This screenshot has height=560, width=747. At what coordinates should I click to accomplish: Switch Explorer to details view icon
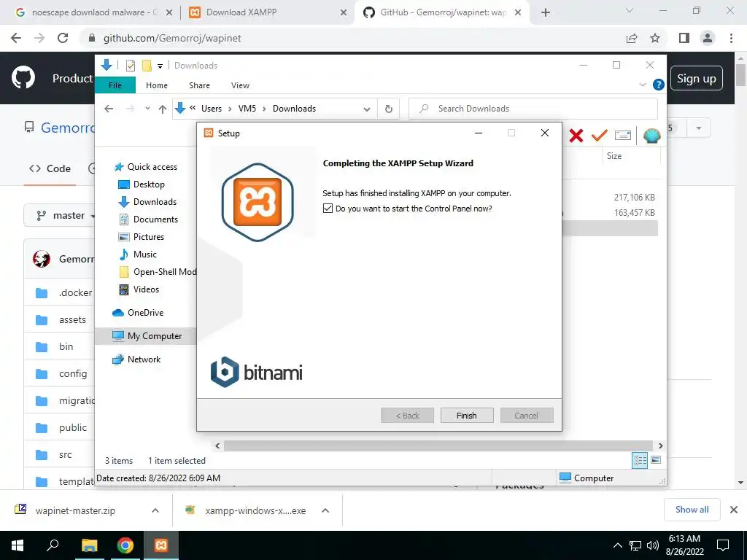(x=640, y=460)
